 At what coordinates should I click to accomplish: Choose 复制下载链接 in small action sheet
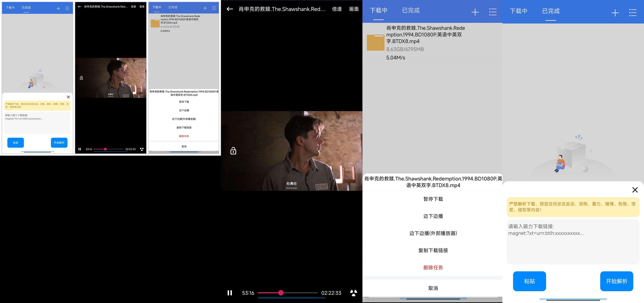[x=184, y=128]
